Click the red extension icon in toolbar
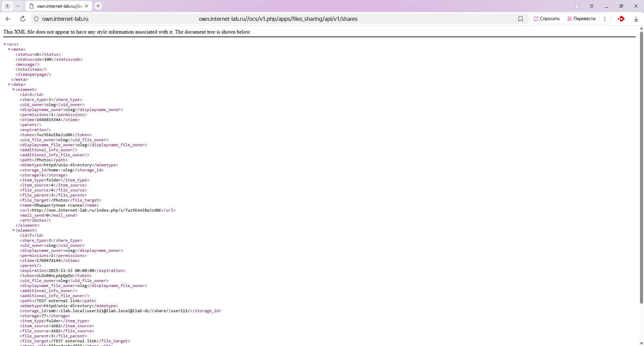The image size is (644, 346). pyautogui.click(x=621, y=19)
